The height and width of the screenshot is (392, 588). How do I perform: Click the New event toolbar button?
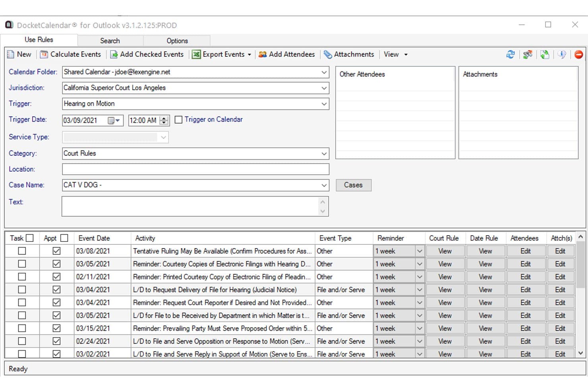point(19,54)
